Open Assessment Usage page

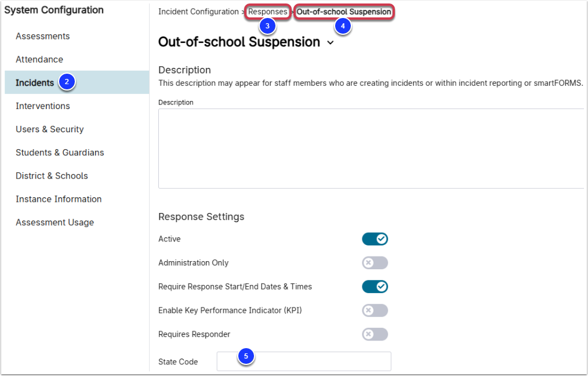tap(55, 222)
